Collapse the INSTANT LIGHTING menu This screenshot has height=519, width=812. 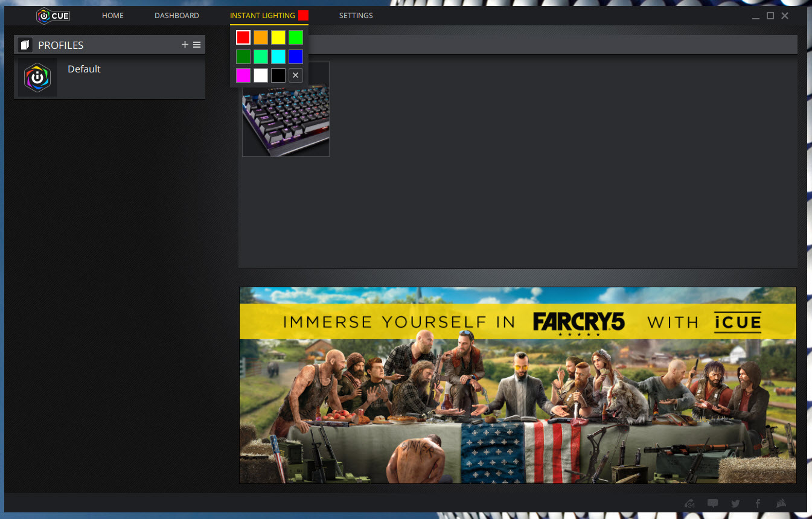click(x=263, y=16)
